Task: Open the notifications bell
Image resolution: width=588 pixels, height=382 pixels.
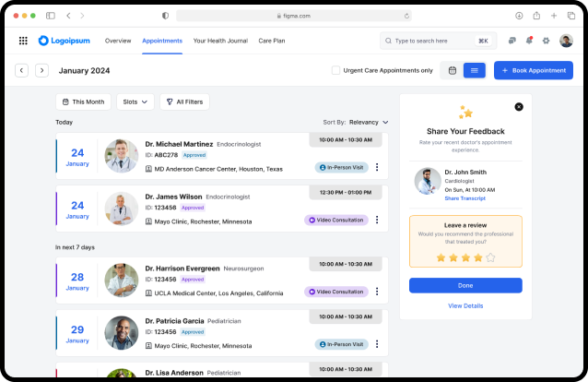Action: click(x=529, y=41)
